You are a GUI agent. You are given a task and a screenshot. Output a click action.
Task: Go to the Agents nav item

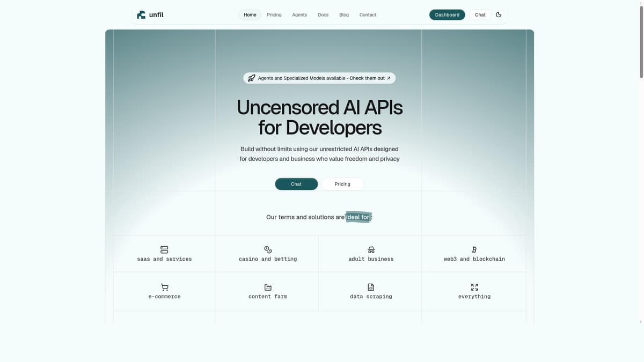click(x=299, y=15)
